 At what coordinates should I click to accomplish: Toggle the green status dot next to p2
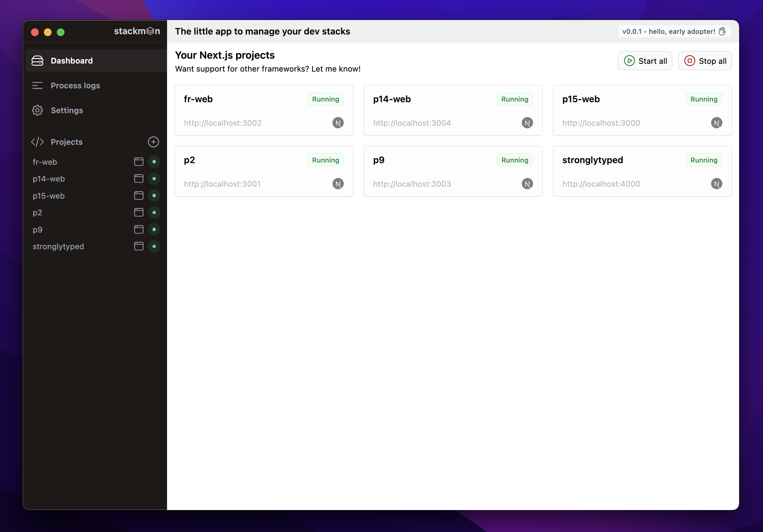click(x=154, y=212)
